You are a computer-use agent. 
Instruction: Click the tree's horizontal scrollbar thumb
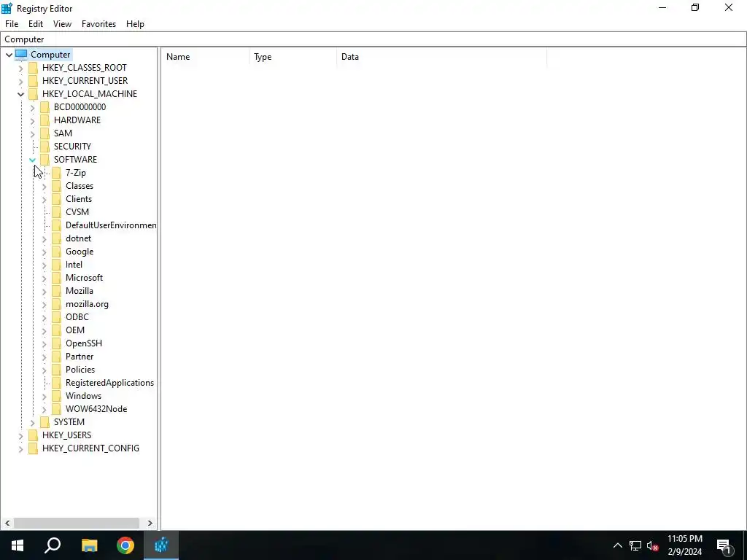(76, 523)
